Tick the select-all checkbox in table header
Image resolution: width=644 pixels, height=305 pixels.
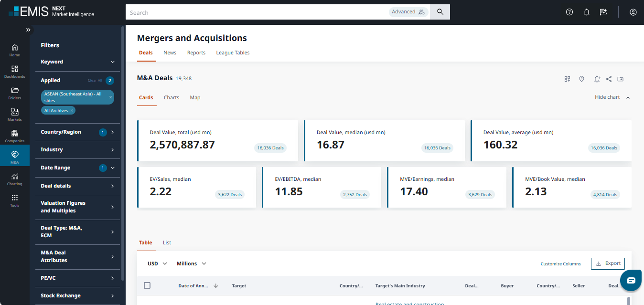147,285
